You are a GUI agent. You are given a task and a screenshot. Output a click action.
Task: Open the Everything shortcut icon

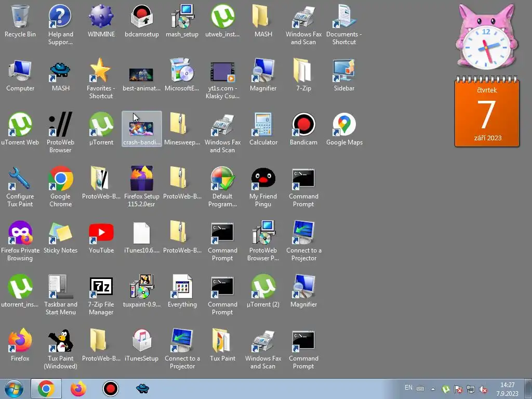coord(182,290)
